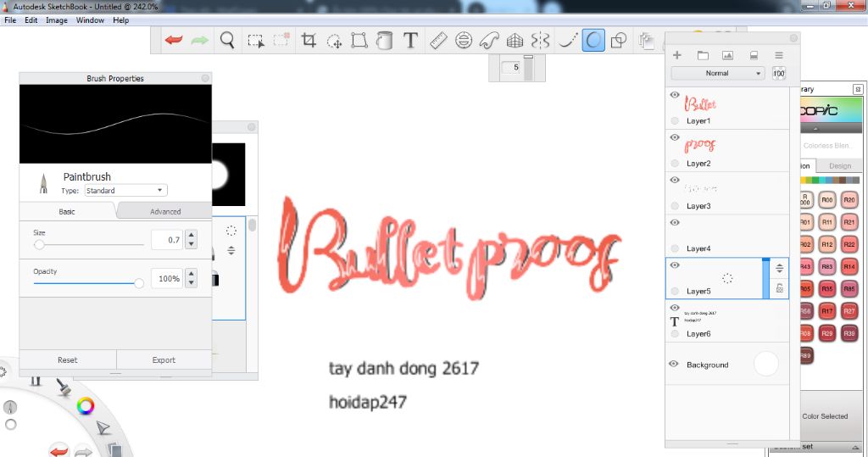Click the Add Image icon in layers panel

coord(727,55)
